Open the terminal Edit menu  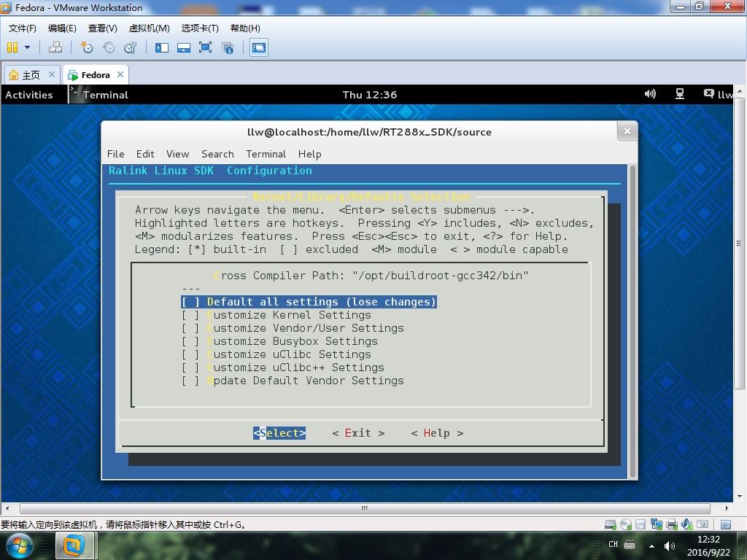tap(145, 154)
